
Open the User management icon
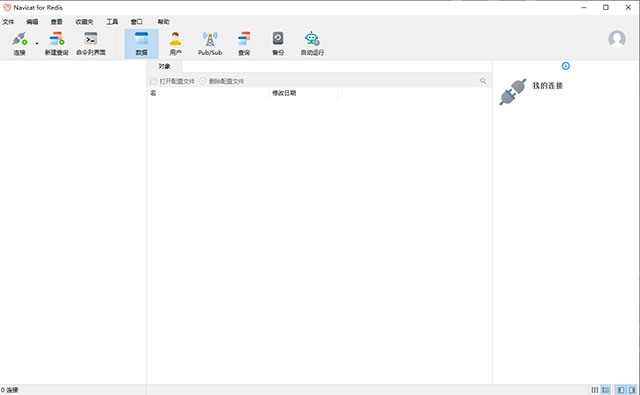[176, 39]
